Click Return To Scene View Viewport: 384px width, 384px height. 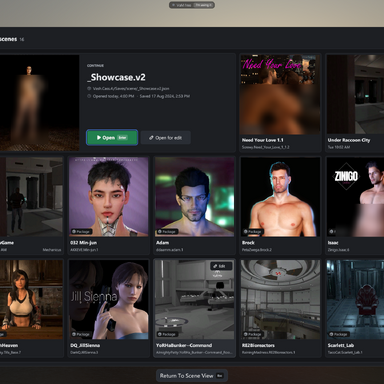(192, 376)
